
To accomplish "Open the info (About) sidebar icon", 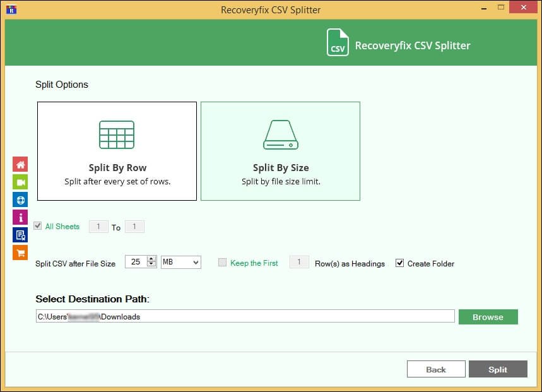I will (x=20, y=217).
